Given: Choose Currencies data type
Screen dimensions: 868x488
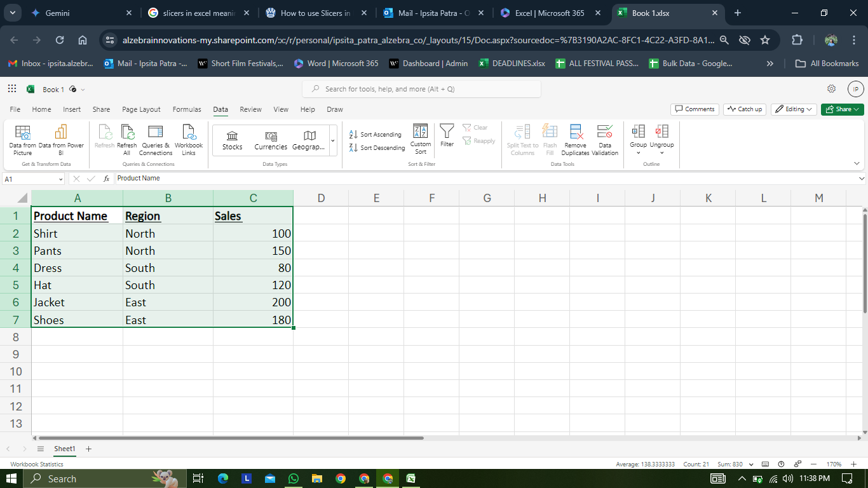Looking at the screenshot, I should (x=271, y=140).
